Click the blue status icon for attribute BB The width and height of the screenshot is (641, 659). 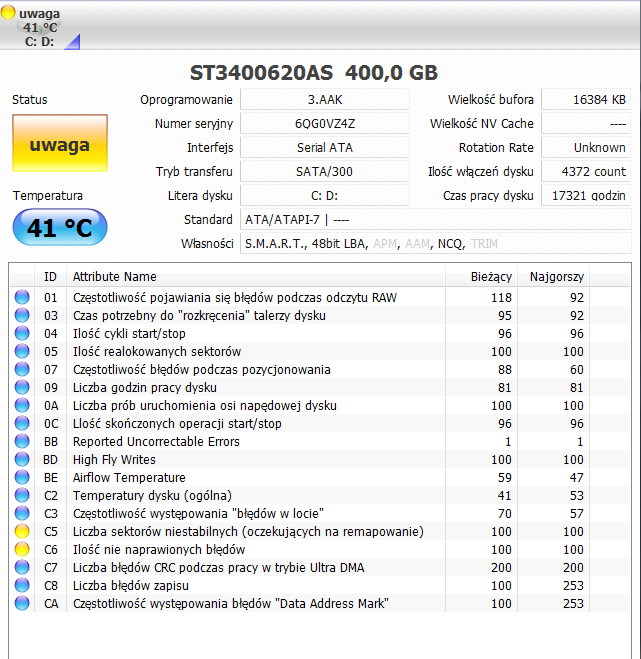(22, 441)
